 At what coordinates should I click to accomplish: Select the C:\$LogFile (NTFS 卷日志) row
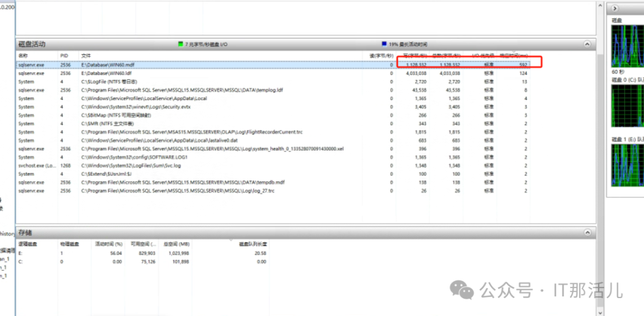274,82
